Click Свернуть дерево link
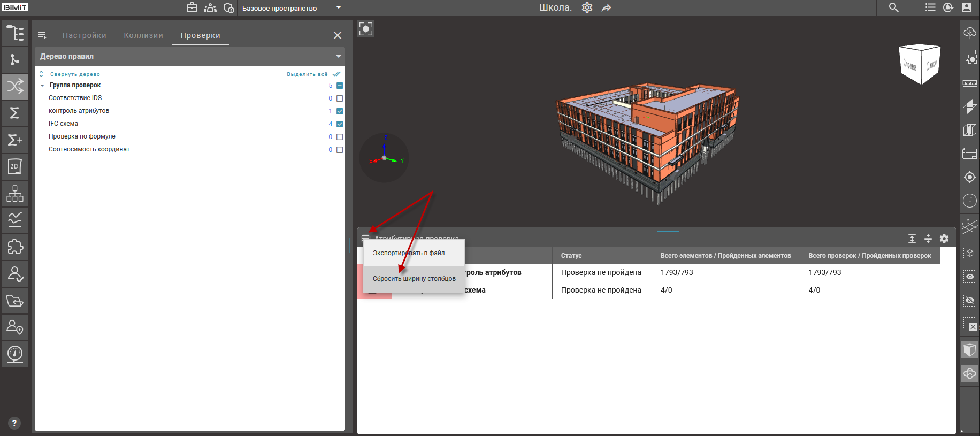 (x=75, y=74)
